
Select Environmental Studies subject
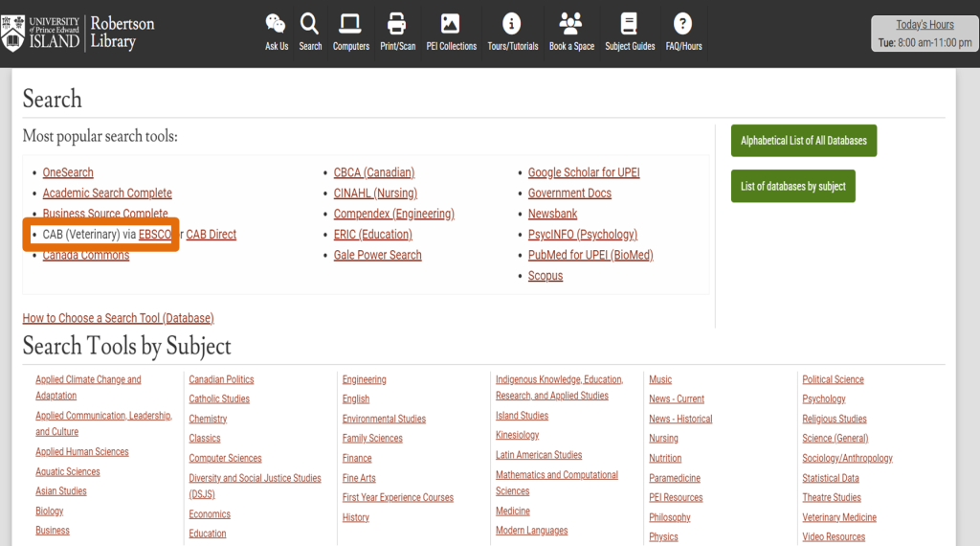(384, 419)
